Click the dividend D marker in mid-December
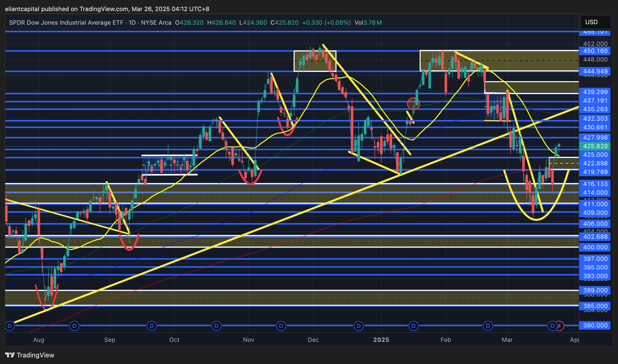The height and width of the screenshot is (364, 618). [359, 326]
